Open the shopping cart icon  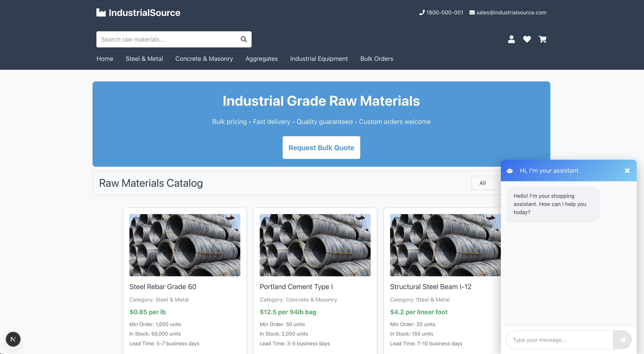click(543, 39)
